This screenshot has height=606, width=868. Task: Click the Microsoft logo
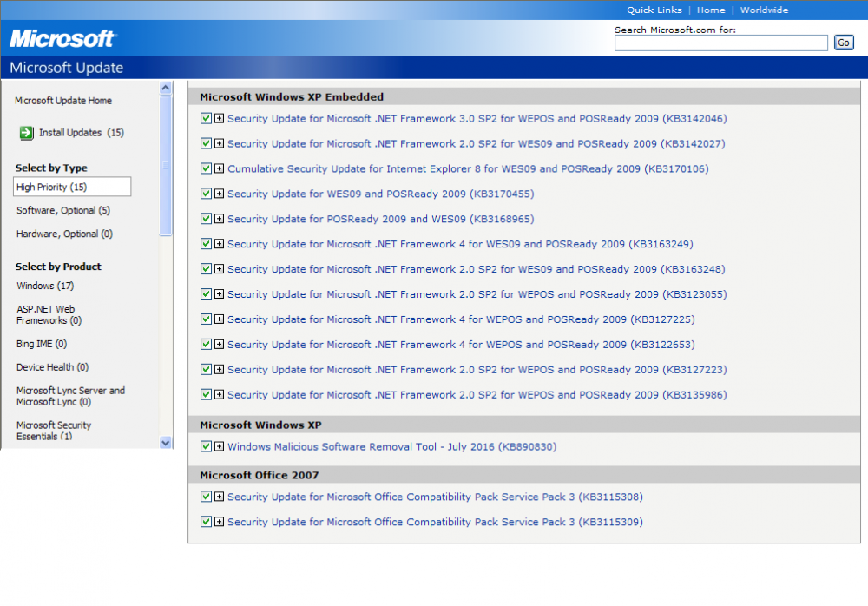tap(62, 38)
